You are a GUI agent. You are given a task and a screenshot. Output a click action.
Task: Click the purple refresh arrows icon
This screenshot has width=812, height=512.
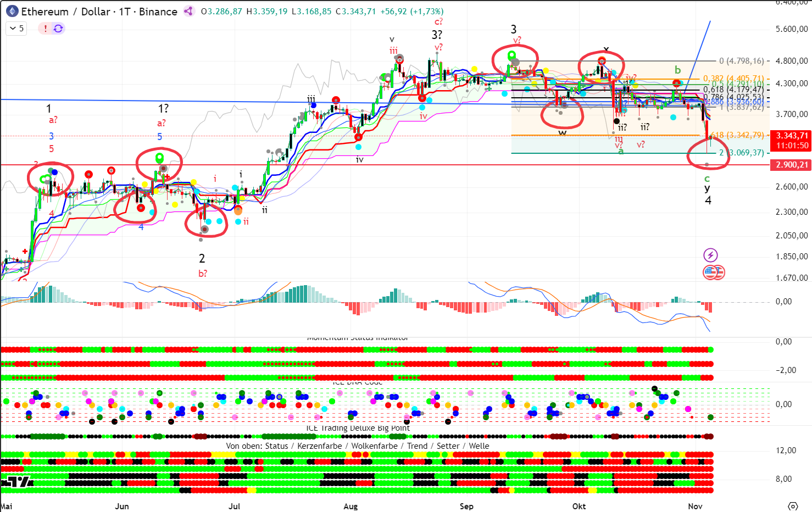(x=58, y=29)
